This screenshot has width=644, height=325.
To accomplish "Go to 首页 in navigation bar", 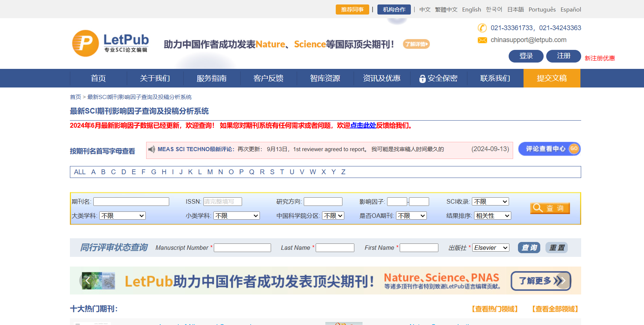I will click(99, 78).
